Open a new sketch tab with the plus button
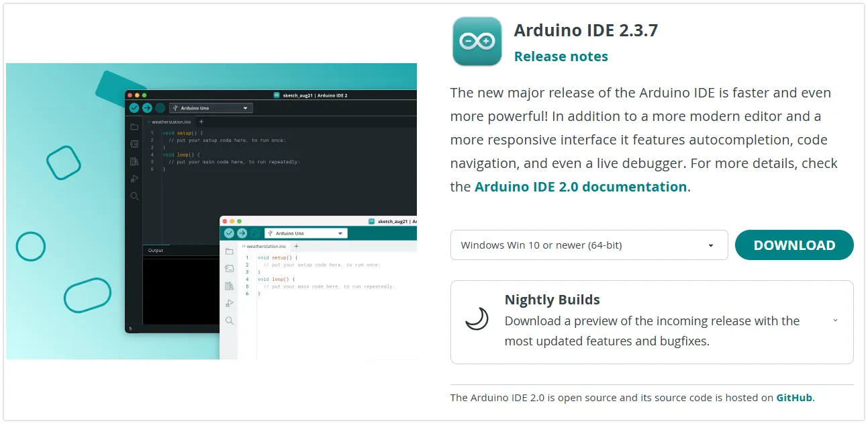 (201, 122)
